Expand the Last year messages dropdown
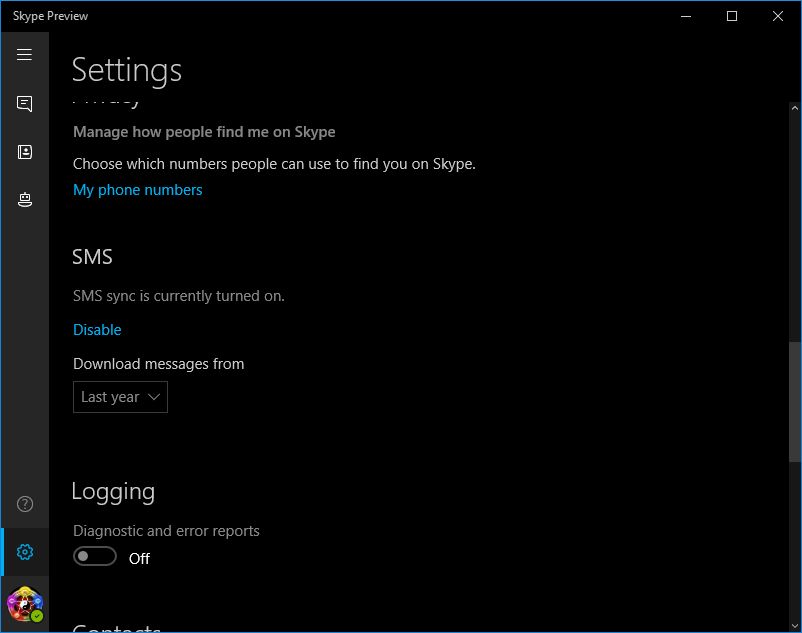 (x=120, y=397)
